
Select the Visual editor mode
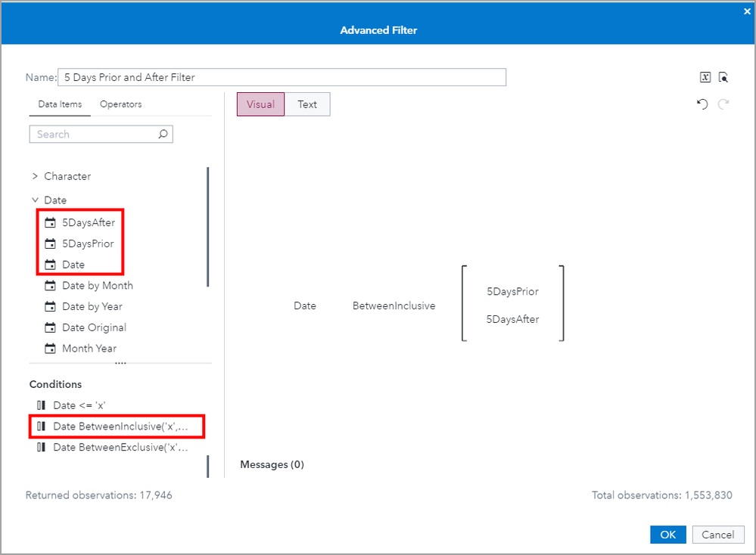coord(260,104)
